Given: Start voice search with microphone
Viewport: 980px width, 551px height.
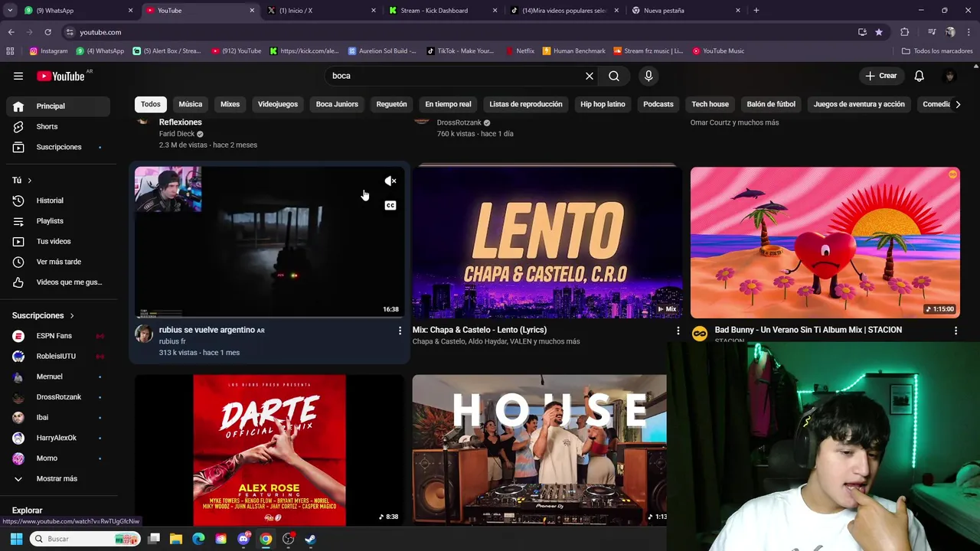Looking at the screenshot, I should (648, 76).
